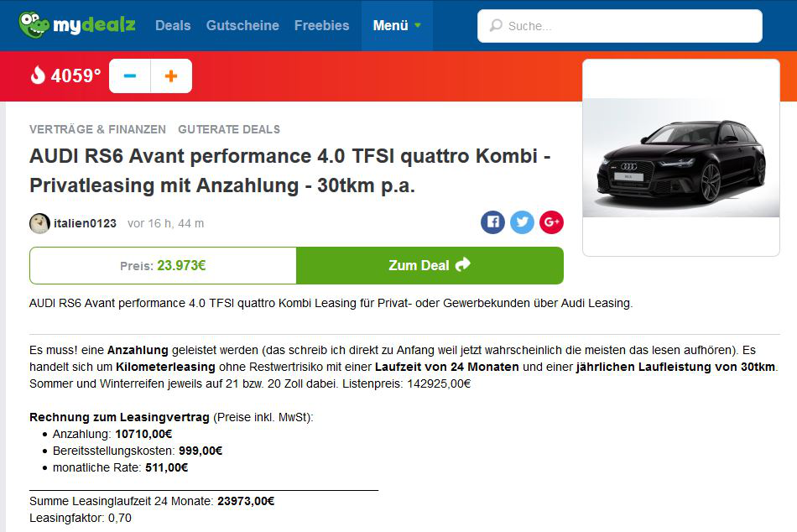The image size is (797, 532).
Task: Vote the deal hot with plus
Action: click(171, 76)
